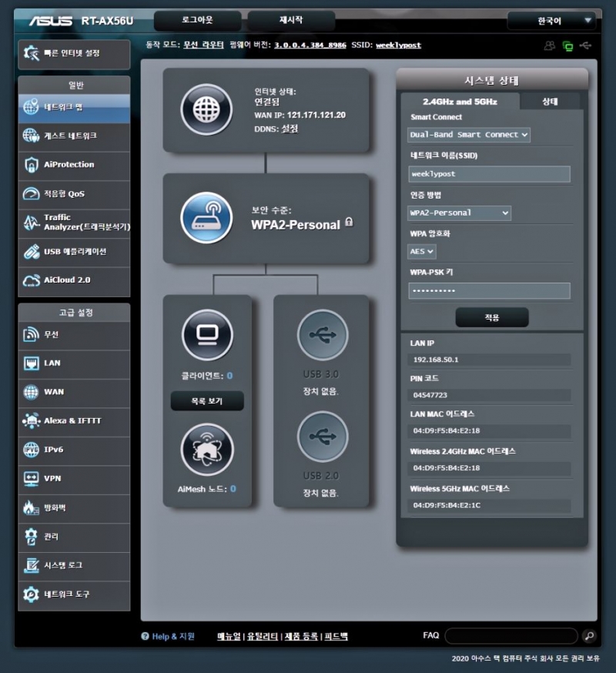Viewport: 616px width, 673px height.
Task: Open the Guest Network (게스트 네트워크) icon
Action: (31, 136)
